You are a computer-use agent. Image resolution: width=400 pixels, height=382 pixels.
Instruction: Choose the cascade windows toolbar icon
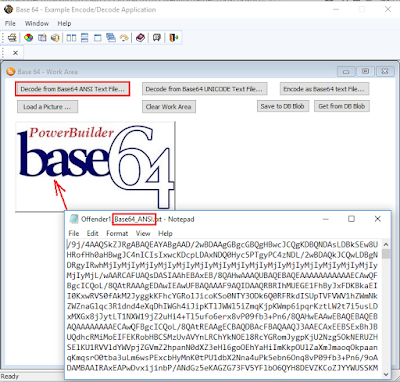(x=111, y=38)
